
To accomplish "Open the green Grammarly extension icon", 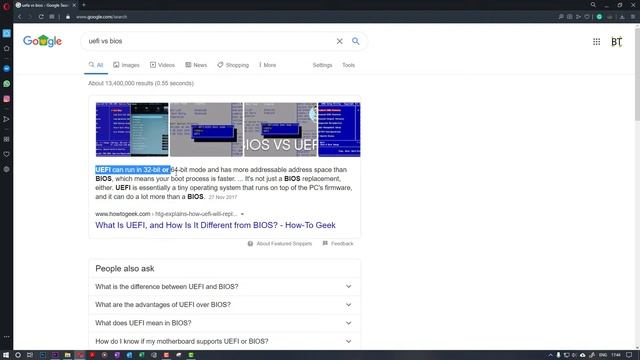I will coord(599,17).
